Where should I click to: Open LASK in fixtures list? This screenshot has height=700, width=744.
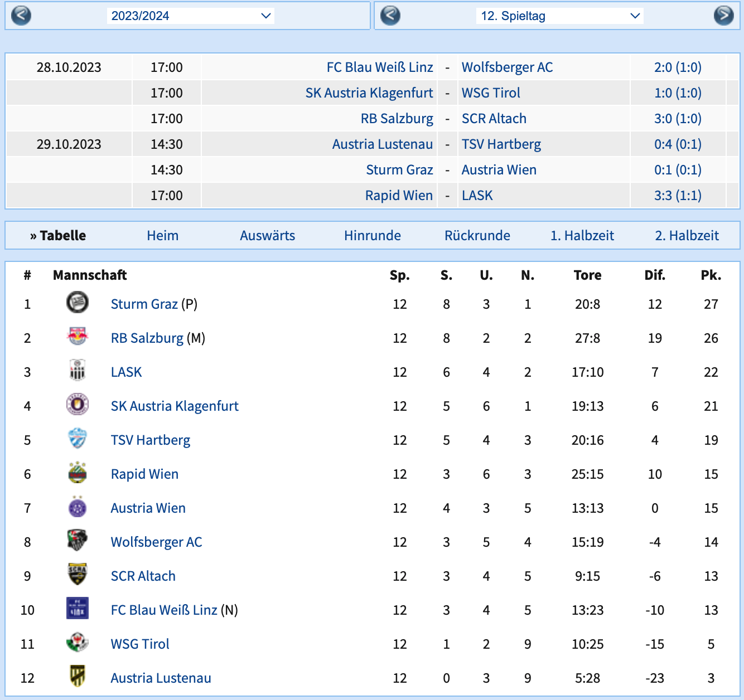click(x=477, y=196)
